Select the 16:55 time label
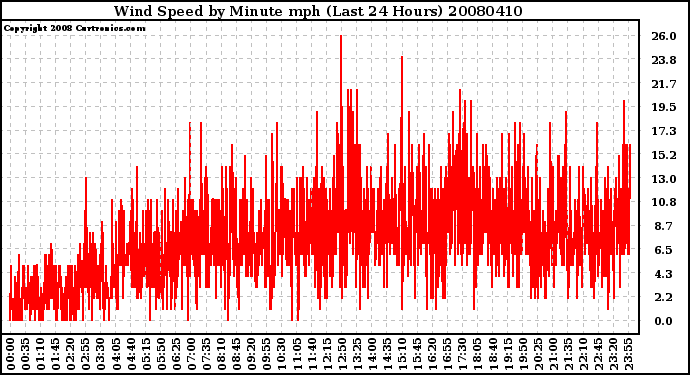 [x=447, y=354]
